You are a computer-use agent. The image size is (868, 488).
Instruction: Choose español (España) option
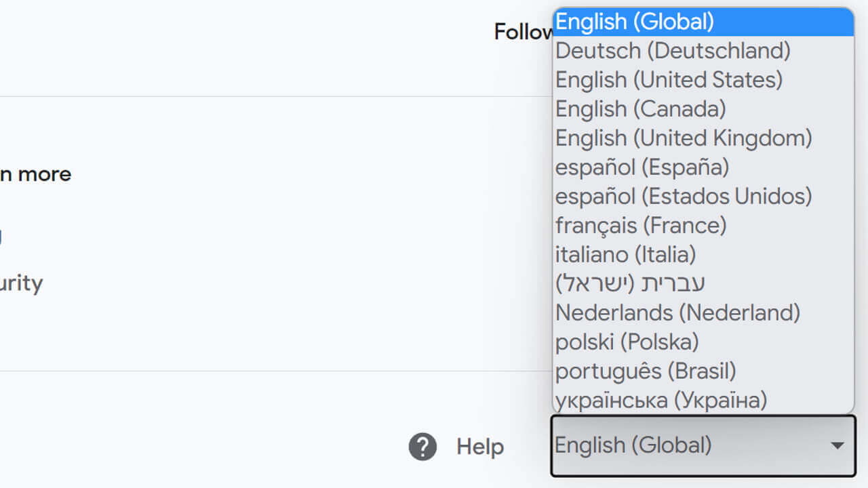(642, 167)
